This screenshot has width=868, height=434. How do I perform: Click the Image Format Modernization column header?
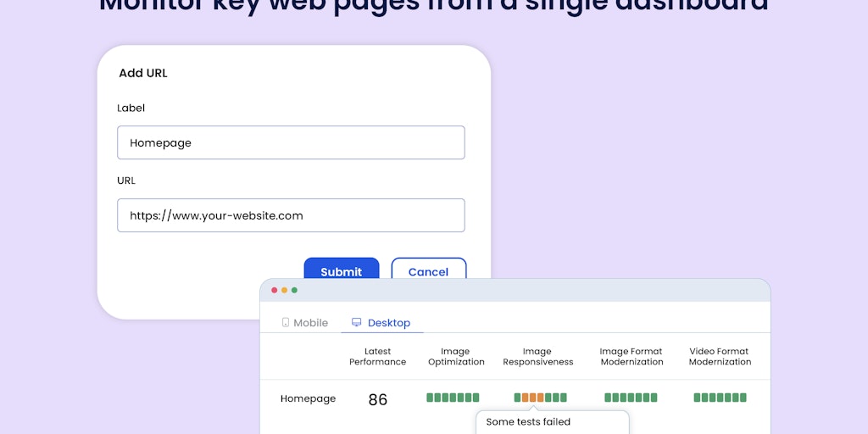[632, 357]
